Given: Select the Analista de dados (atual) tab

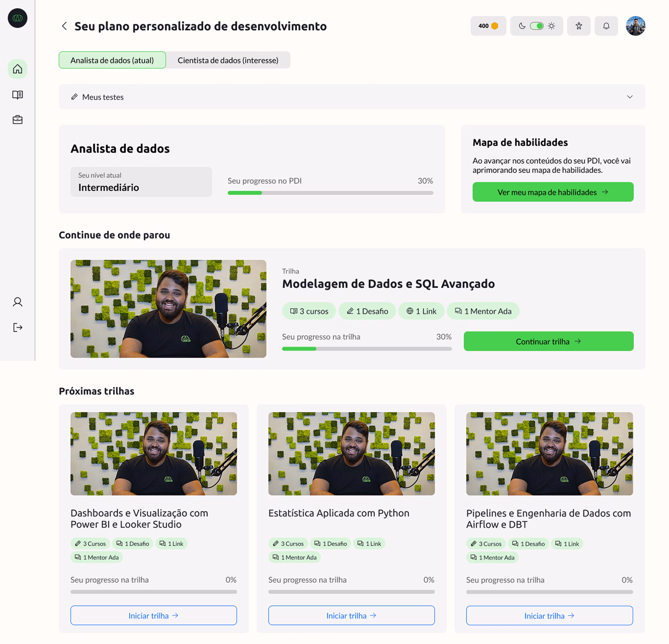Looking at the screenshot, I should [112, 60].
